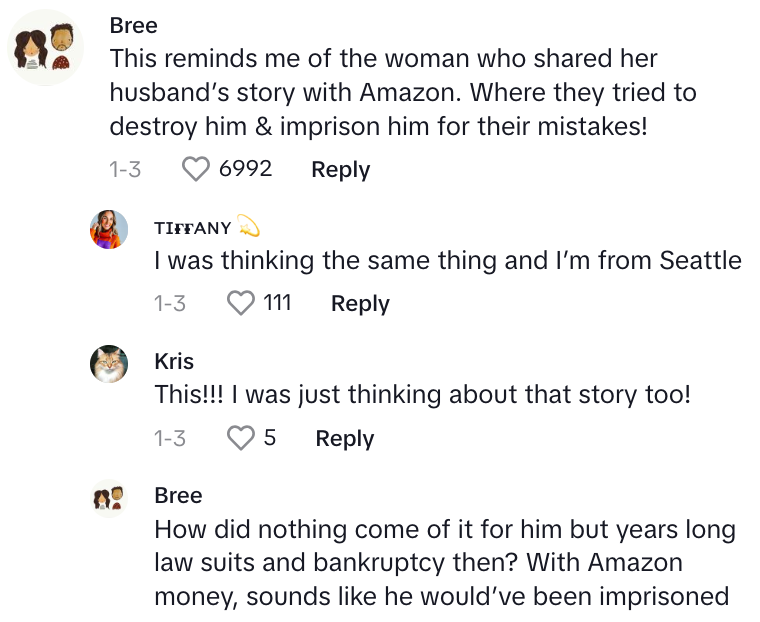
Task: Reply to Tiffany's comment
Action: click(360, 303)
